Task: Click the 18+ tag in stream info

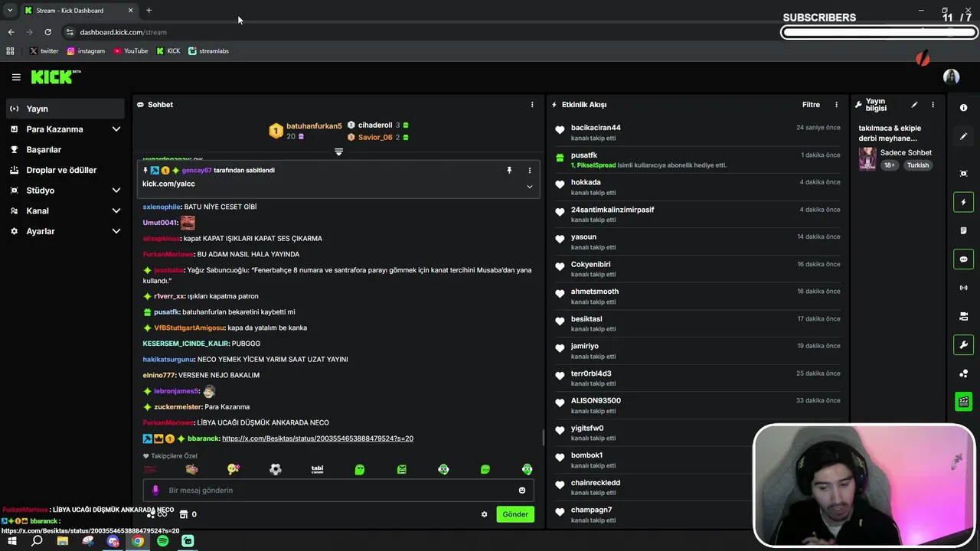Action: pyautogui.click(x=890, y=165)
